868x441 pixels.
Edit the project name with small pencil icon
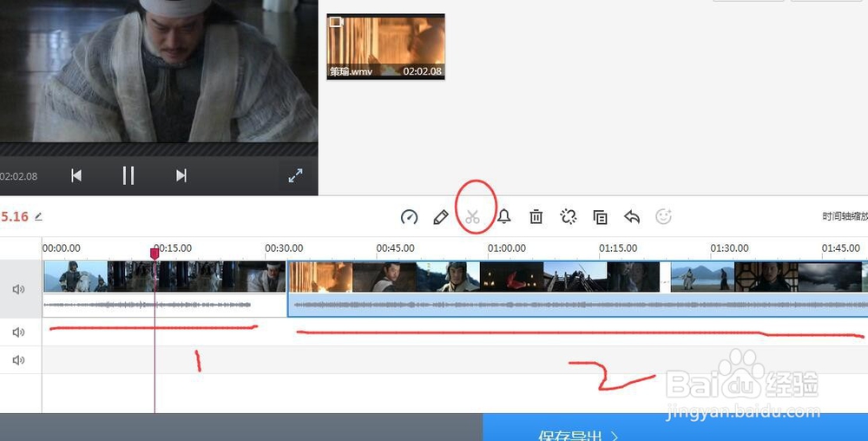[38, 216]
